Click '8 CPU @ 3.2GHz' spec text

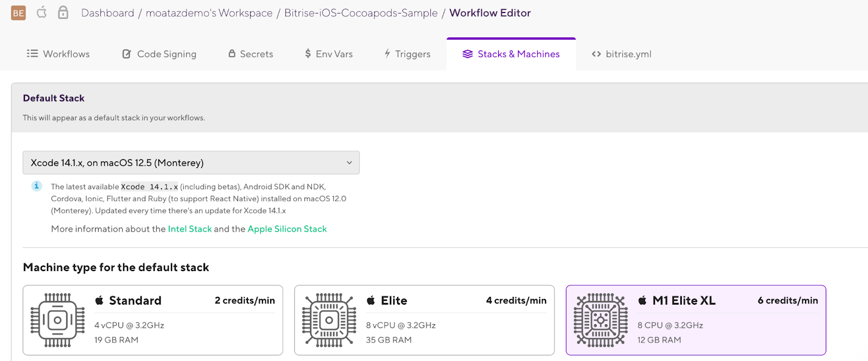pos(670,325)
